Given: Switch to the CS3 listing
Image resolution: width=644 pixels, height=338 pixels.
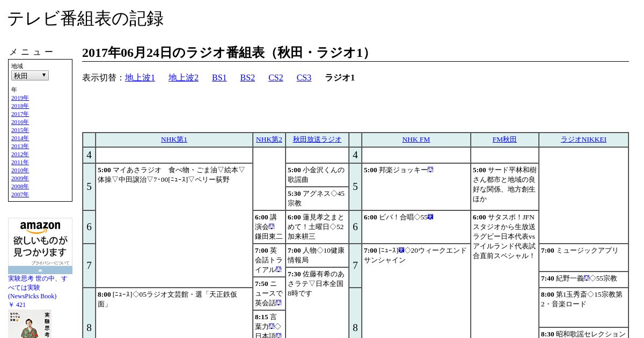Looking at the screenshot, I should click(304, 78).
